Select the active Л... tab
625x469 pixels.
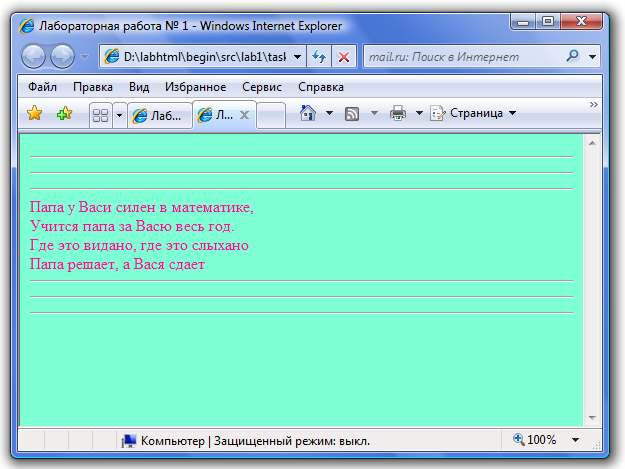click(x=223, y=115)
